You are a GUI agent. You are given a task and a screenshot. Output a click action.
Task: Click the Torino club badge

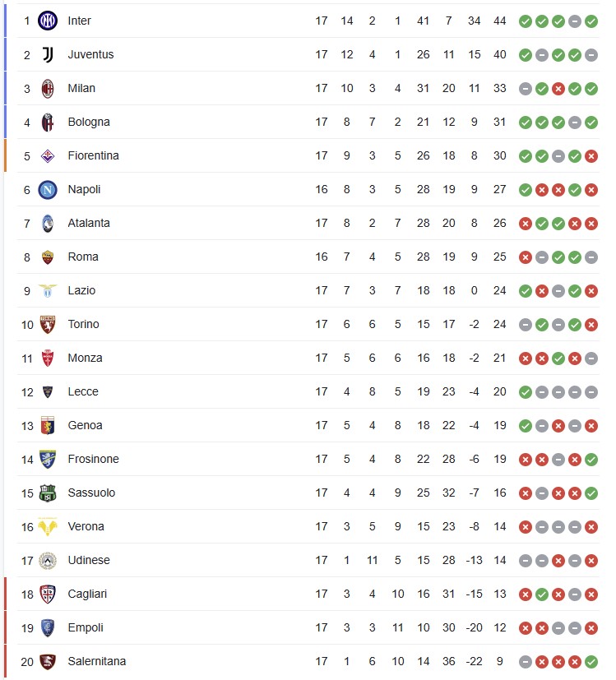point(48,325)
